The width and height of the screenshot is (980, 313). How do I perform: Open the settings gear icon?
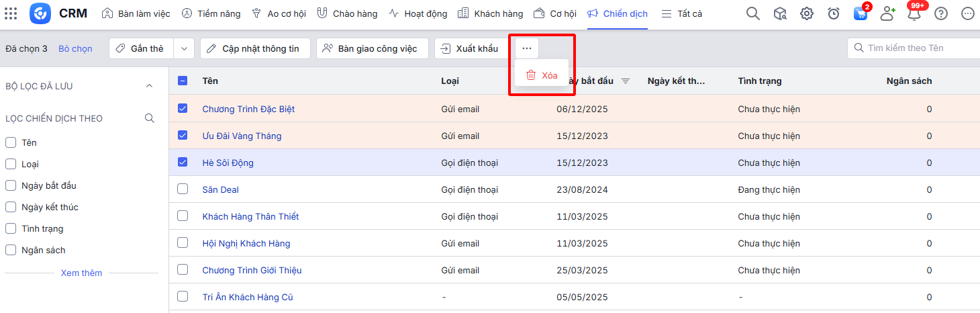point(807,13)
